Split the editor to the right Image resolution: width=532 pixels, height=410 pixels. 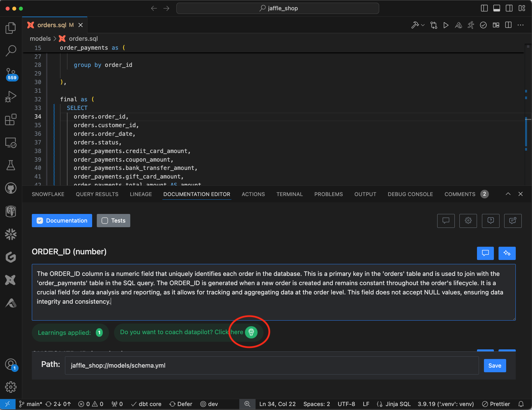point(508,25)
